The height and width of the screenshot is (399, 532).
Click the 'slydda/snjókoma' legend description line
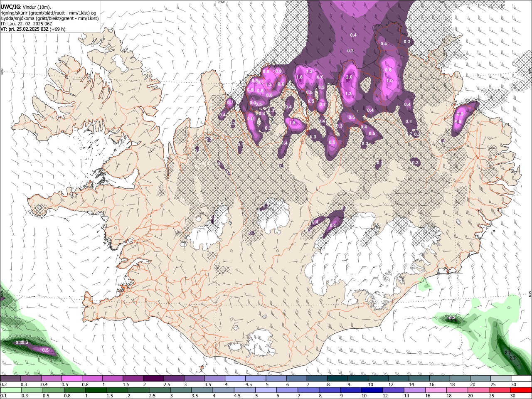pyautogui.click(x=49, y=18)
